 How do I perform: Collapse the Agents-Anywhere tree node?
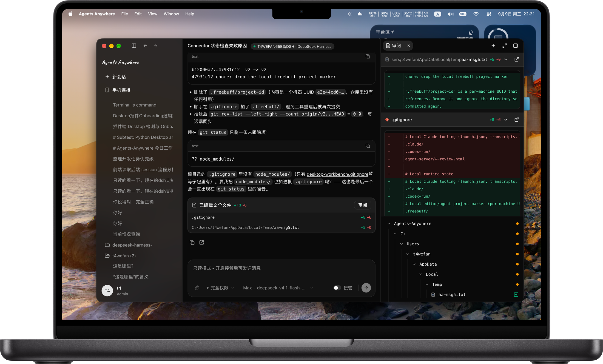(x=389, y=224)
